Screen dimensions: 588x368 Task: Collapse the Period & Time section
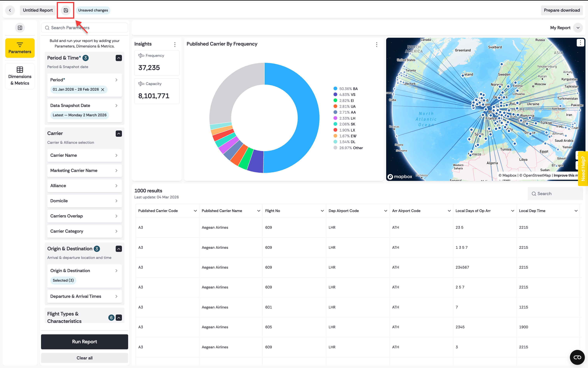[119, 58]
